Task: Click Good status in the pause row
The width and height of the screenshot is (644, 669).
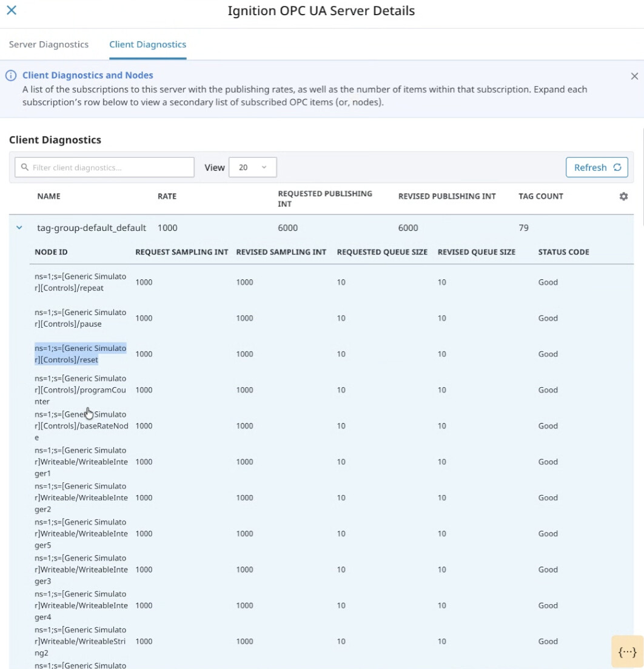Action: coord(548,318)
